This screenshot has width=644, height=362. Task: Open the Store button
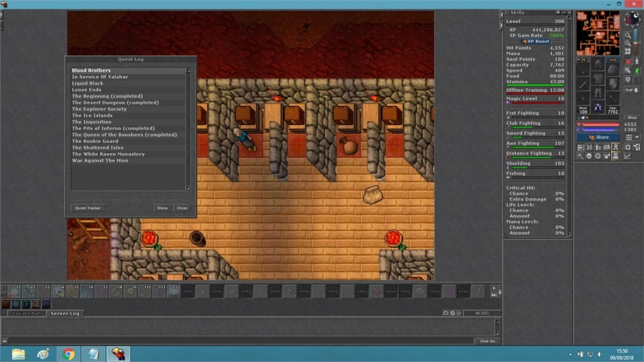click(x=598, y=137)
